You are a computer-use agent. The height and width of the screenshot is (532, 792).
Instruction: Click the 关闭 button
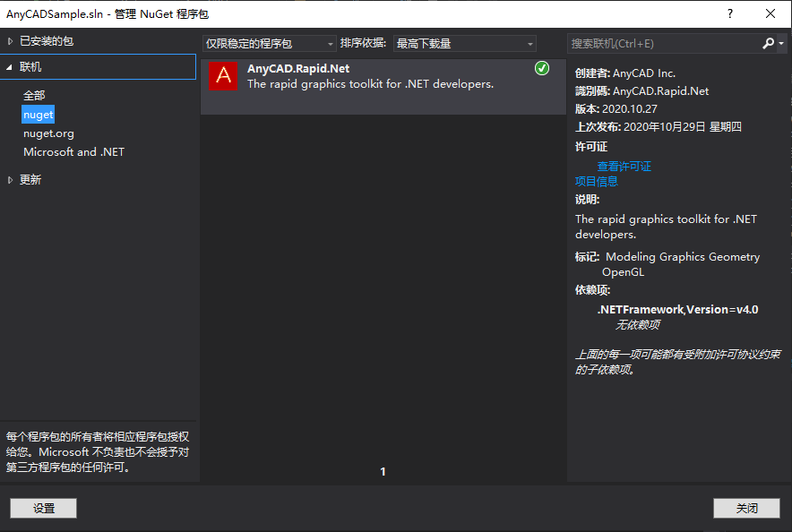click(x=746, y=508)
